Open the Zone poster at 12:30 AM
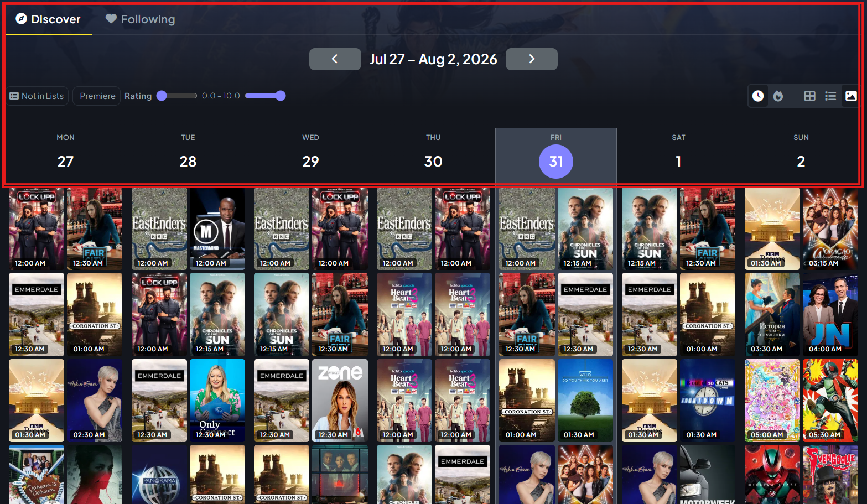 (x=340, y=401)
